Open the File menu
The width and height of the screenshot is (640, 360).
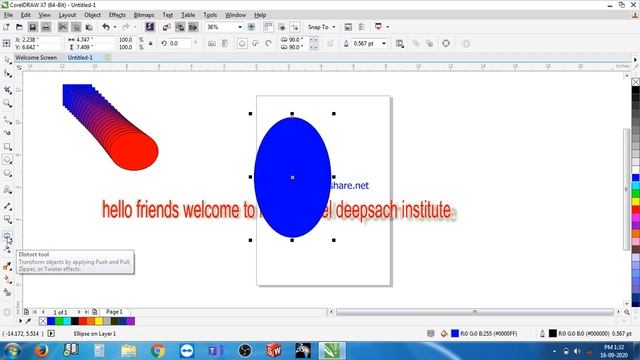[8, 15]
